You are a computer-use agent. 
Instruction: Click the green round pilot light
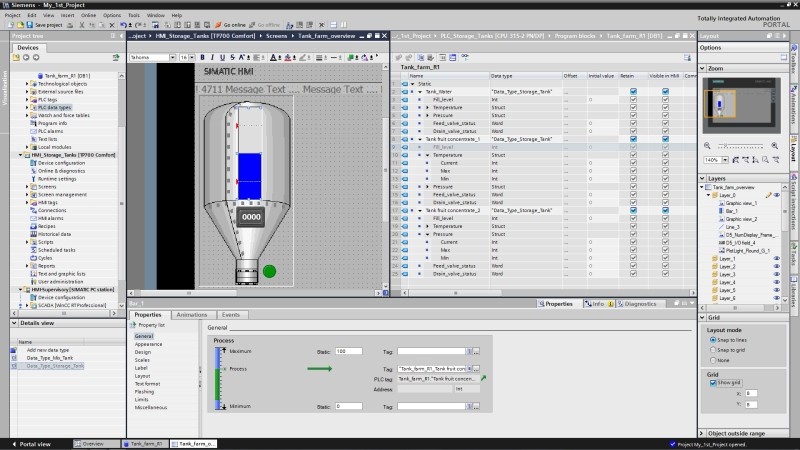pos(269,271)
